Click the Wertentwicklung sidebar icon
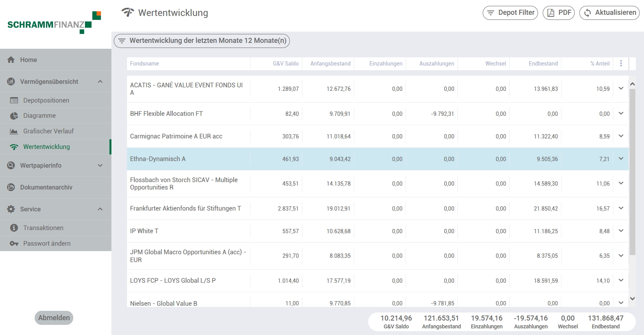Viewport: 644px width, 335px height. 14,147
